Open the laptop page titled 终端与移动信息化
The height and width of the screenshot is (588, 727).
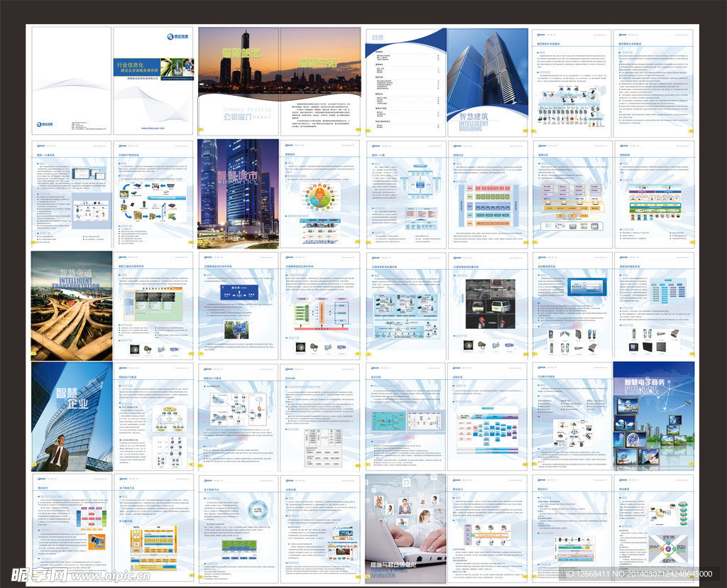(405, 529)
